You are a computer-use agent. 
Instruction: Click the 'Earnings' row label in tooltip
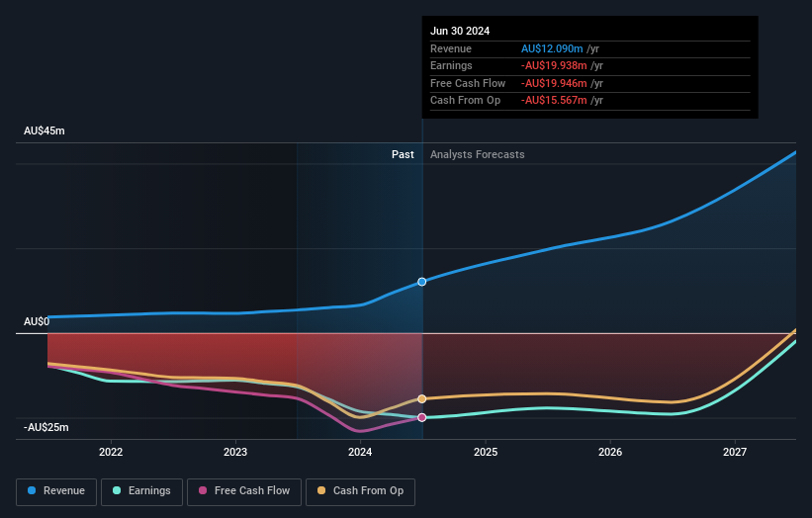click(451, 65)
